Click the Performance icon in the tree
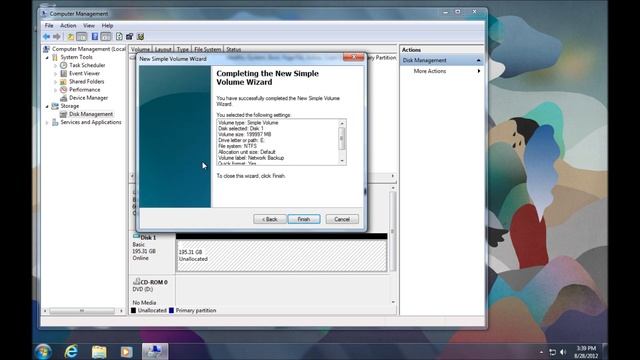Image resolution: width=640 pixels, height=360 pixels. click(64, 90)
